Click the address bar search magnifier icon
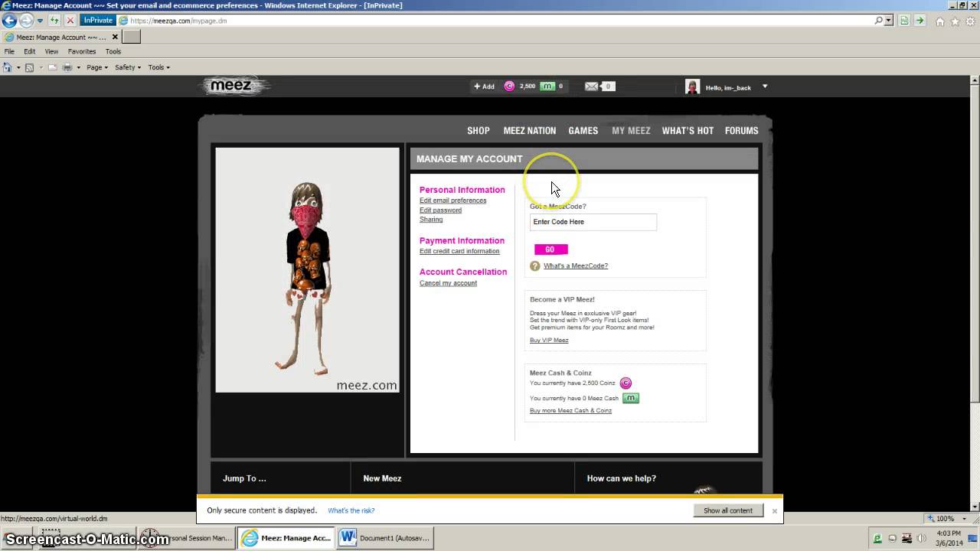 pos(879,21)
